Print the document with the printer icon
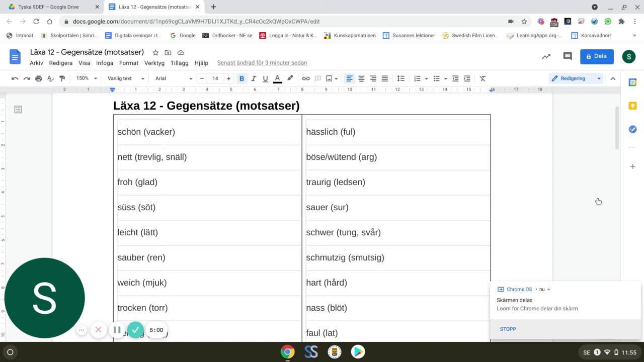 [39, 78]
